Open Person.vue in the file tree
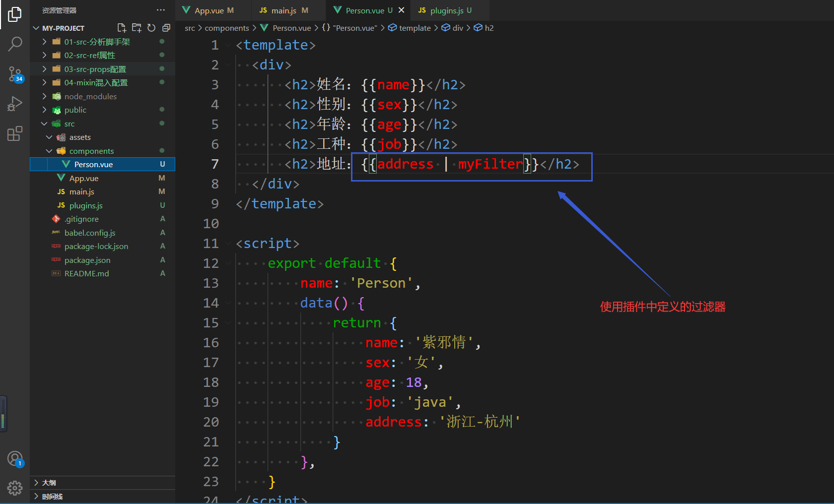Screen dimensions: 834x504 tap(102, 164)
